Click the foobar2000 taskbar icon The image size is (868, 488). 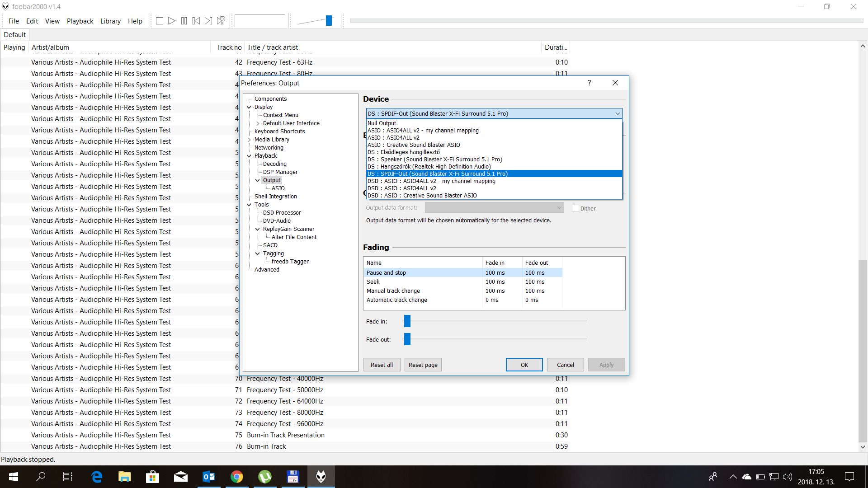pyautogui.click(x=321, y=477)
